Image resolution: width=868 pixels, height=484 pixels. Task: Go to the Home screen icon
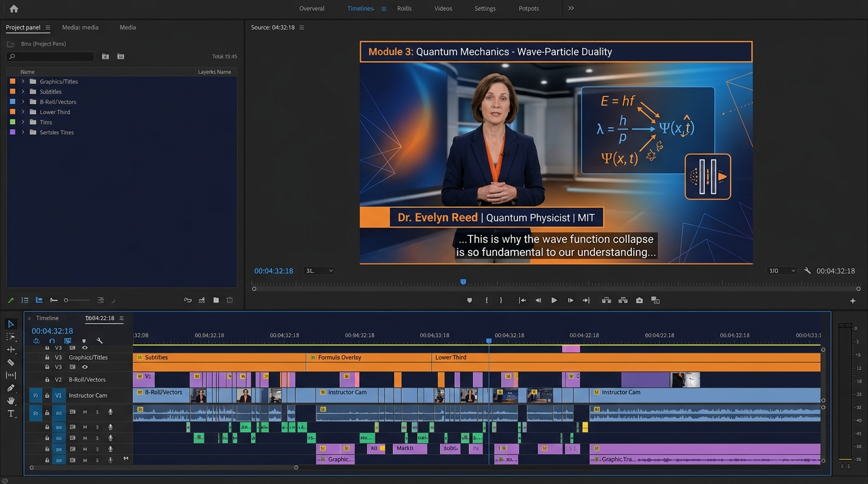click(14, 9)
